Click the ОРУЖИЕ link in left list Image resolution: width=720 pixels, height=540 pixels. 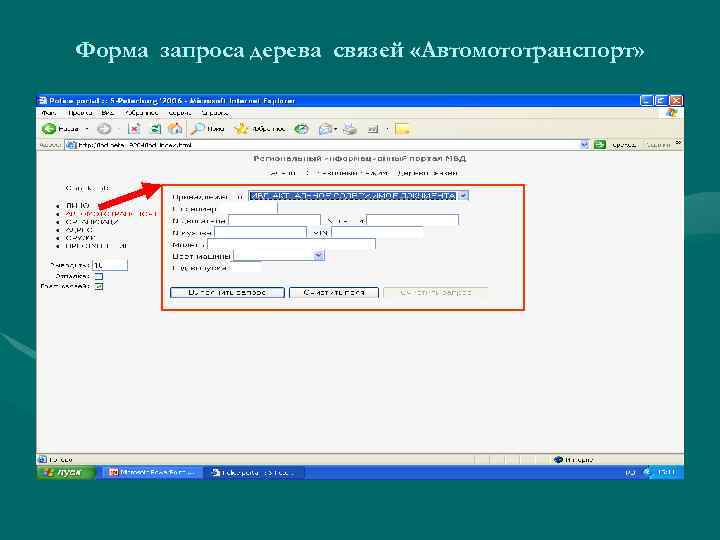coord(80,238)
